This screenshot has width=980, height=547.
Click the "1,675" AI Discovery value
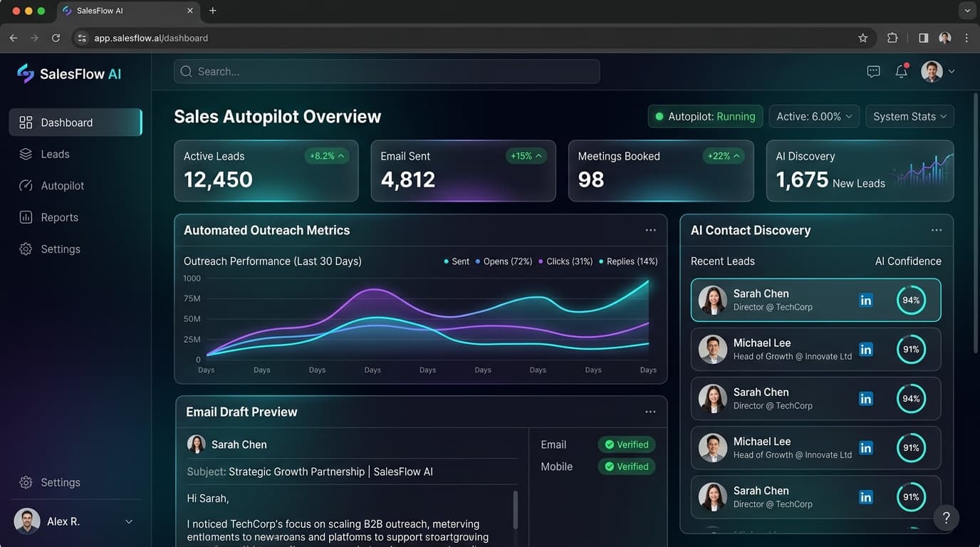click(x=802, y=179)
